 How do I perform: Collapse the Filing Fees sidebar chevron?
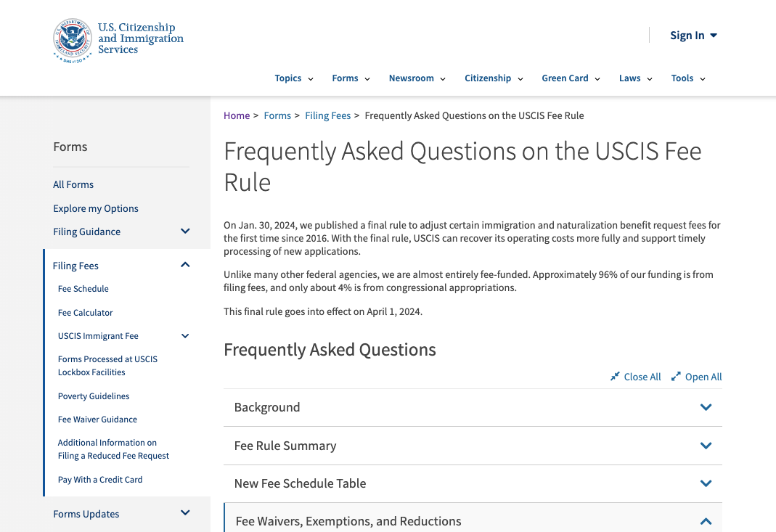[185, 265]
